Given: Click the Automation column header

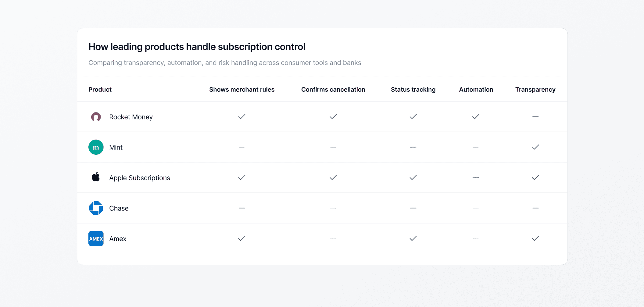Looking at the screenshot, I should coord(476,90).
